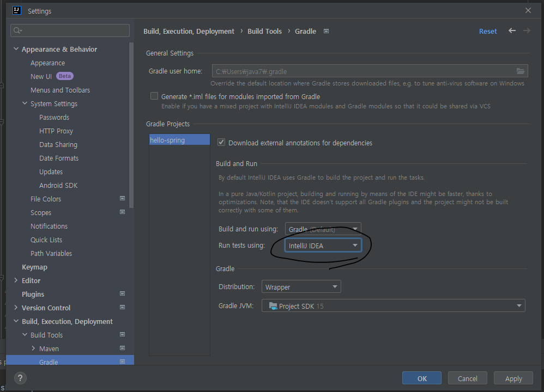Close the Settings dialog
This screenshot has width=544, height=392.
point(528,10)
